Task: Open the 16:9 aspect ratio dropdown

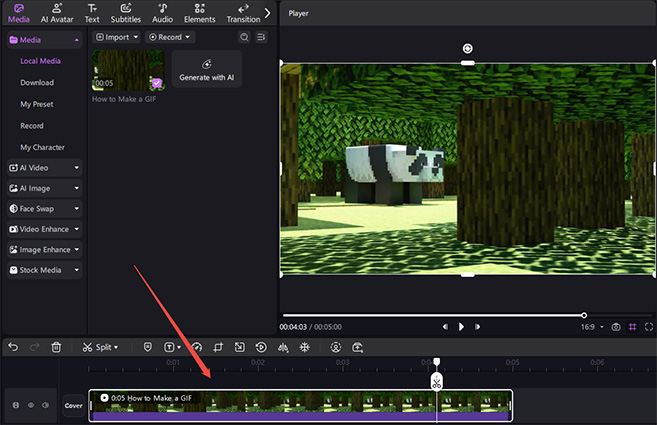Action: point(592,327)
